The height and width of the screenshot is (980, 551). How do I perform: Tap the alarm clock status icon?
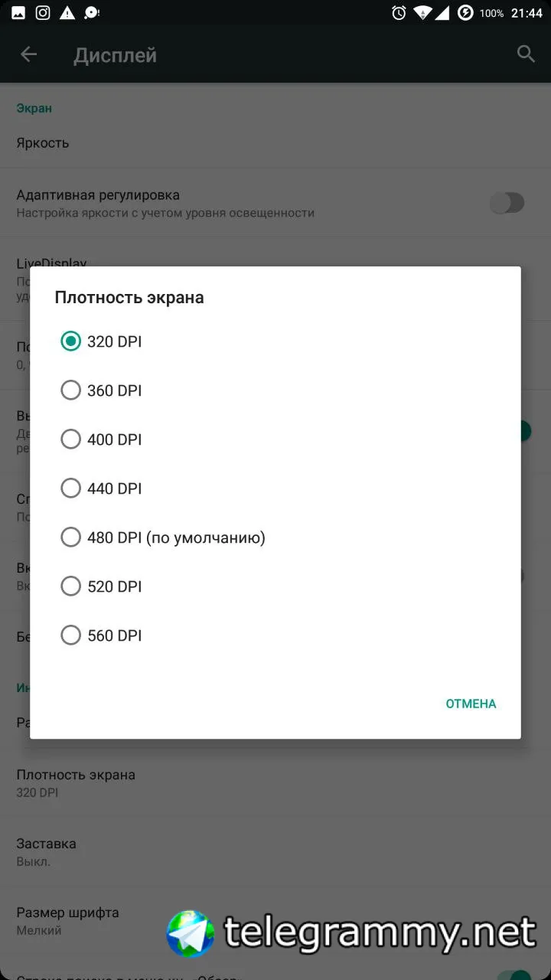[x=399, y=13]
